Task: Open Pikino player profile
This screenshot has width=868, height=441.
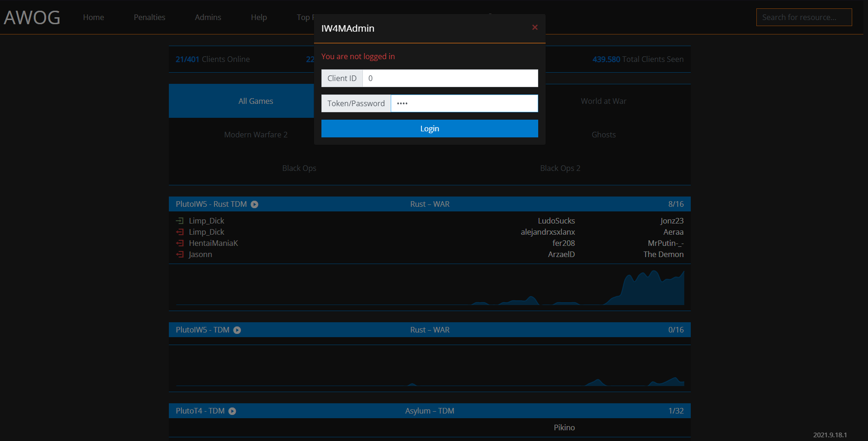Action: point(564,427)
